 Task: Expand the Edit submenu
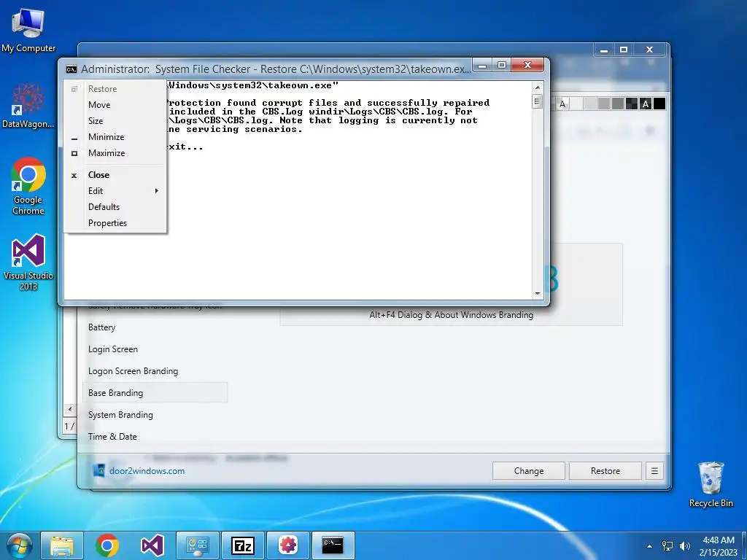click(115, 191)
